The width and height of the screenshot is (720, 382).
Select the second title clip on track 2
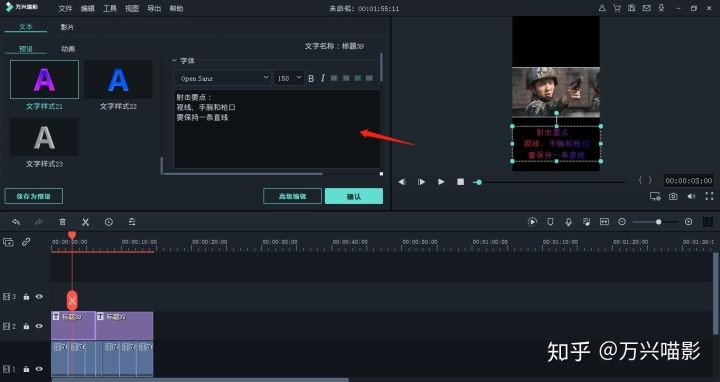[x=124, y=326]
